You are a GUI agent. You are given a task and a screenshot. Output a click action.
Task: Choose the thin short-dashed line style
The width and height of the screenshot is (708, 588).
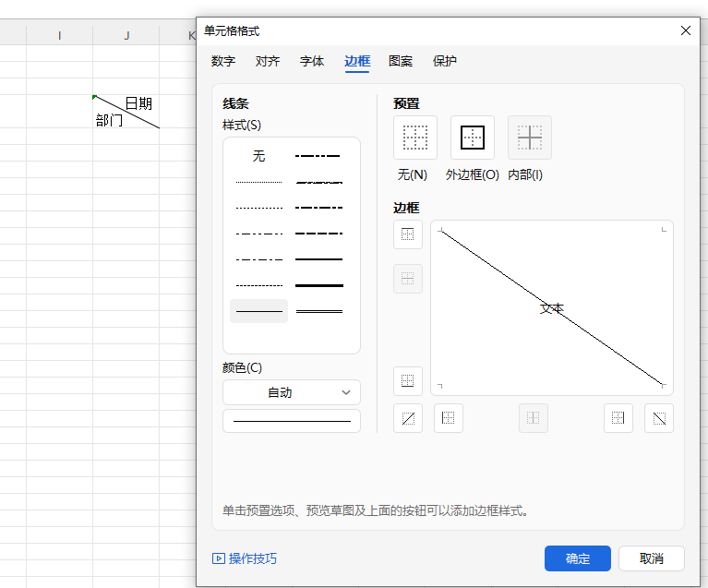(x=258, y=285)
